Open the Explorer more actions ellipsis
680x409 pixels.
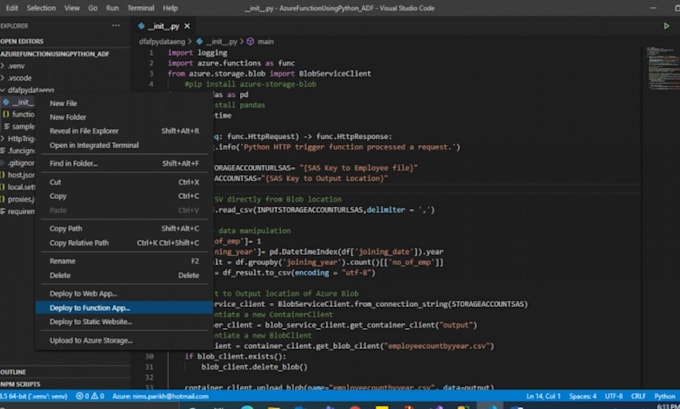116,26
